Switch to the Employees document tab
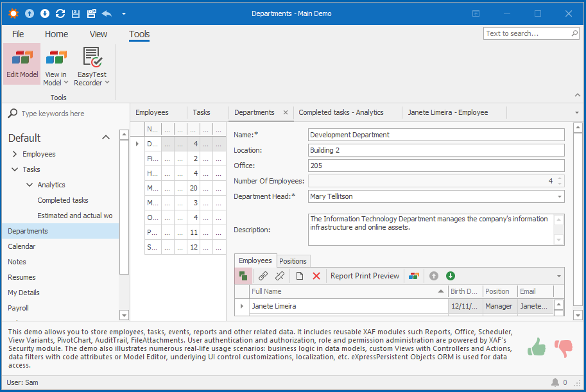The width and height of the screenshot is (586, 392). tap(152, 112)
